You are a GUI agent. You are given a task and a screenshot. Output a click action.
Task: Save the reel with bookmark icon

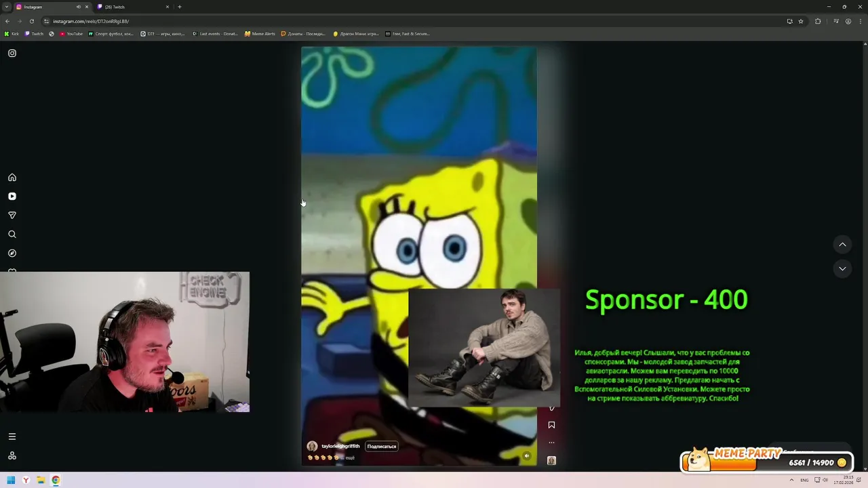(x=551, y=425)
